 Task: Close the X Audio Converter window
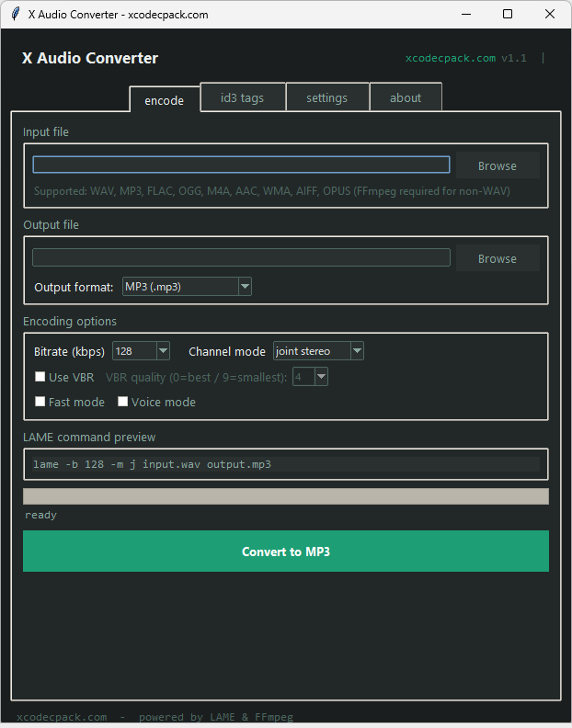549,15
